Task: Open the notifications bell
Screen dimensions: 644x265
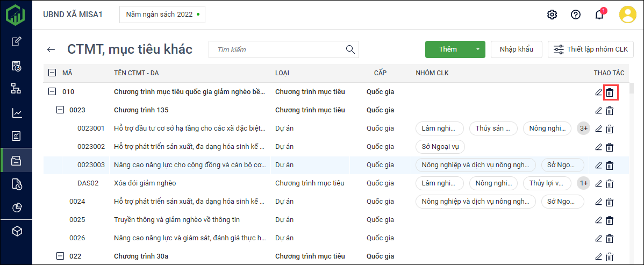Action: pyautogui.click(x=599, y=15)
